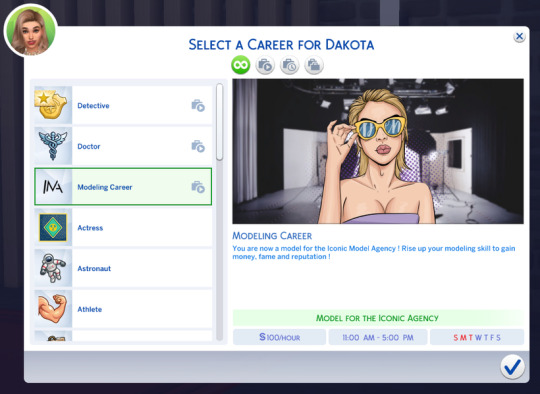
Task: Click Dakota's Sim portrait
Action: tap(31, 31)
